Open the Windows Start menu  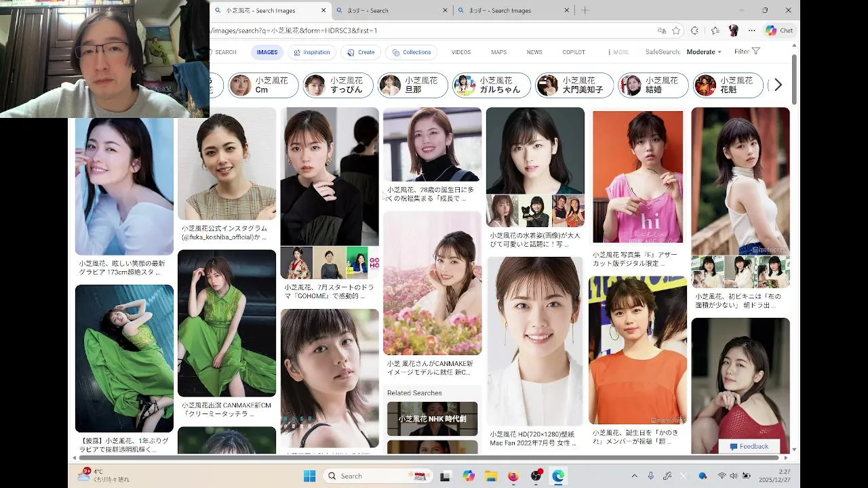[x=309, y=476]
